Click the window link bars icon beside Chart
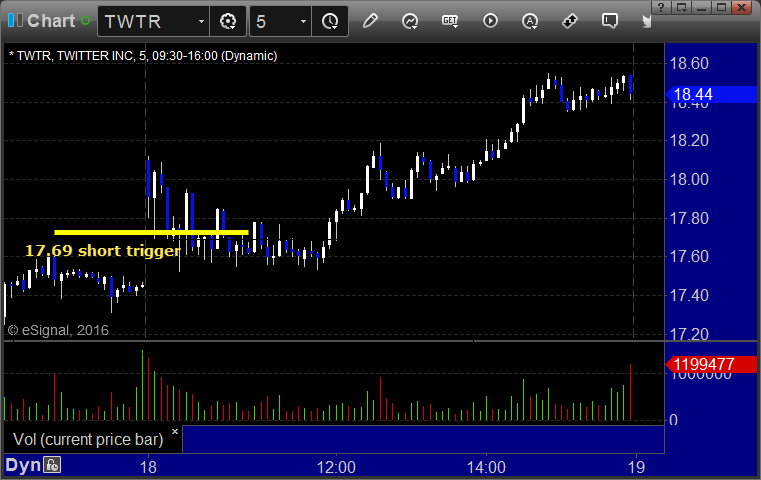The image size is (761, 480). pyautogui.click(x=15, y=20)
